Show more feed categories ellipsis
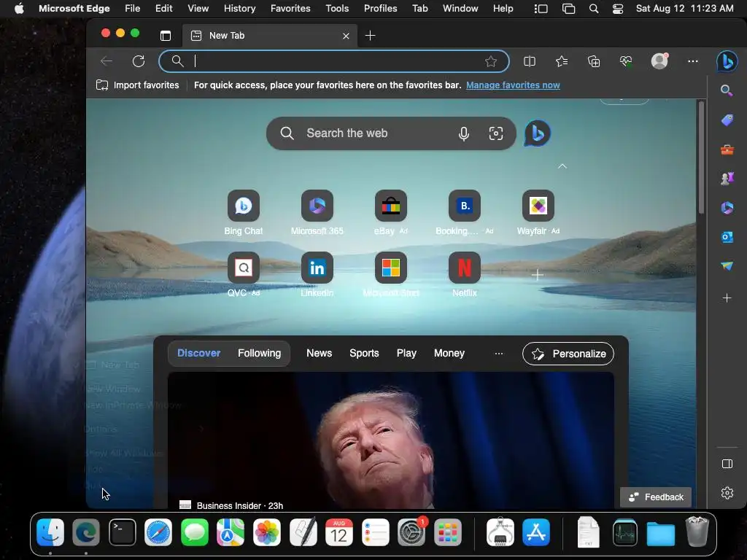Screen dimensions: 747x560 pyautogui.click(x=499, y=354)
